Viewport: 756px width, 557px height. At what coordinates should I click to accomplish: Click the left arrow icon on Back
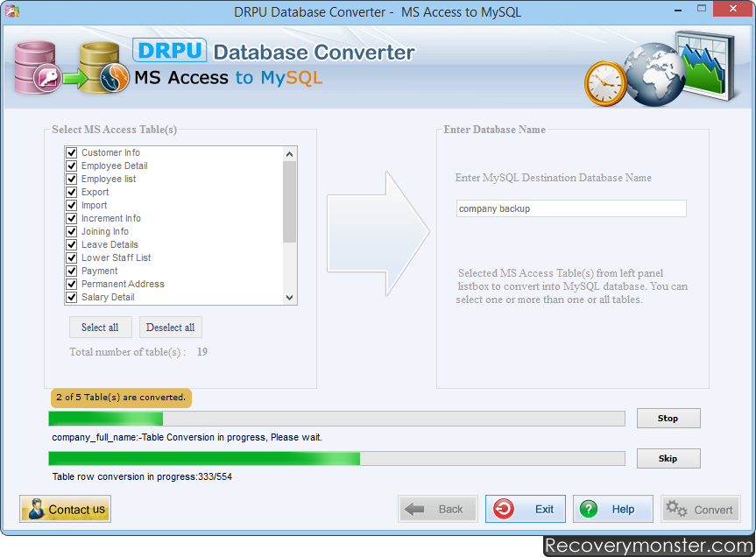point(414,509)
